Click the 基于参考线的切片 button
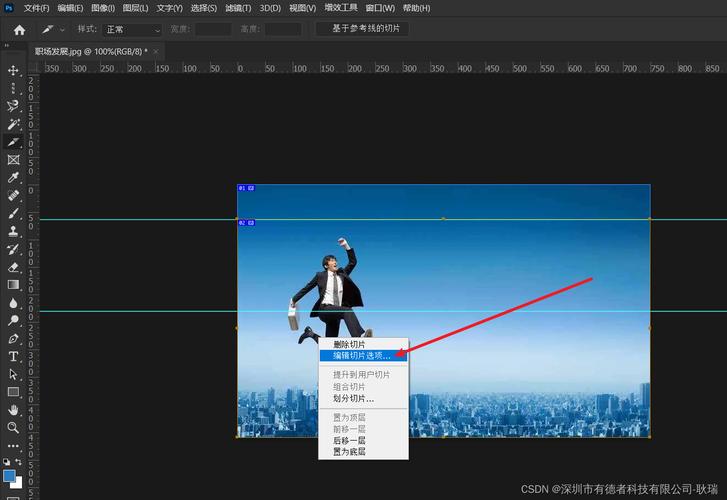Image resolution: width=727 pixels, height=500 pixels. coord(366,29)
